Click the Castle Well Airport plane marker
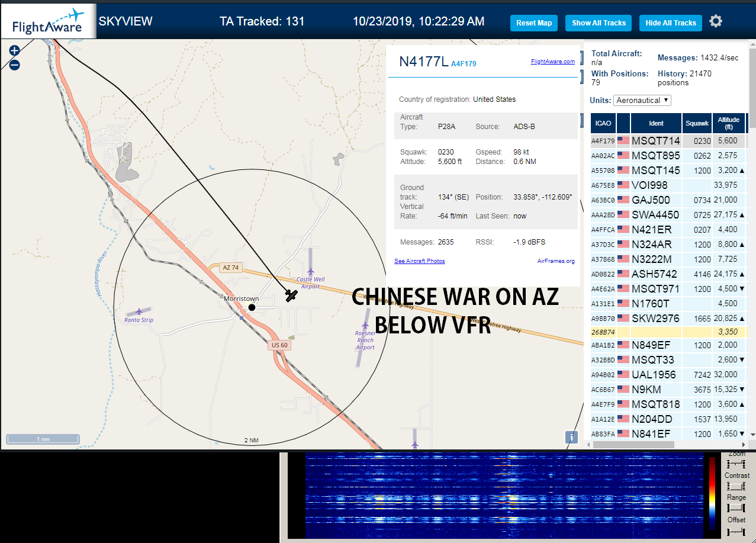The image size is (756, 543). tap(310, 271)
